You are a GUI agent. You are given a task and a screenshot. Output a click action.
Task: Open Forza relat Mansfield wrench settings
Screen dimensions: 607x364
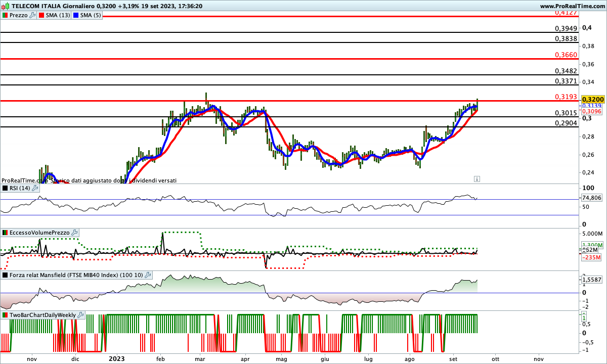point(148,276)
